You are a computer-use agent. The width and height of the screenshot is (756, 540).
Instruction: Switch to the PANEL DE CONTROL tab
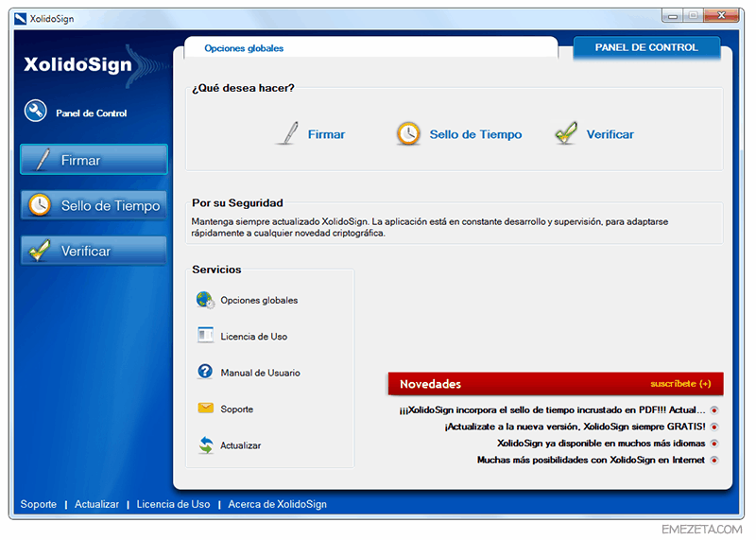pos(646,47)
